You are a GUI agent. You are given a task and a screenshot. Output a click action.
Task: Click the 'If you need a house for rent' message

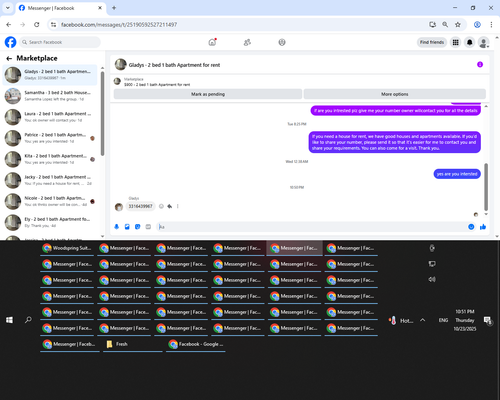tap(395, 142)
